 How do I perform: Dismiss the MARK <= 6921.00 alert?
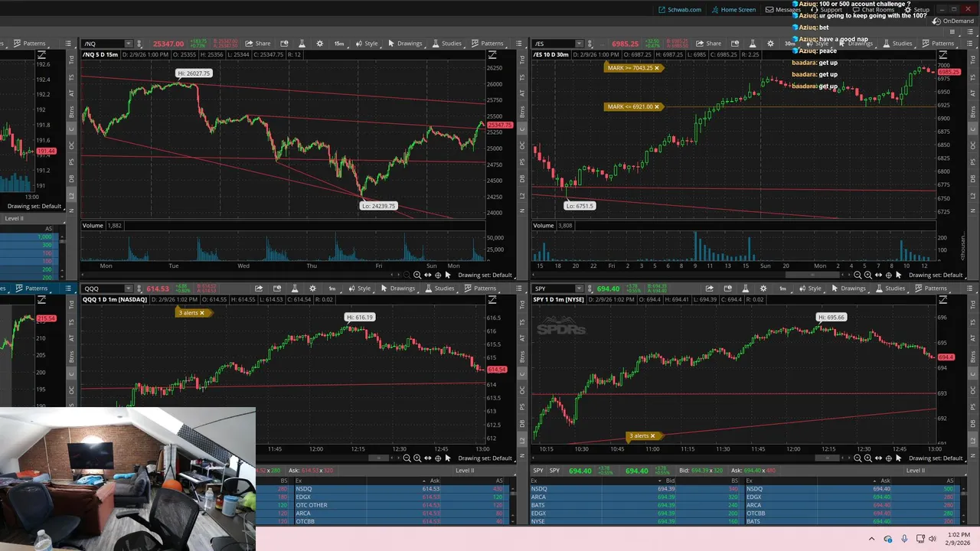[x=657, y=106]
